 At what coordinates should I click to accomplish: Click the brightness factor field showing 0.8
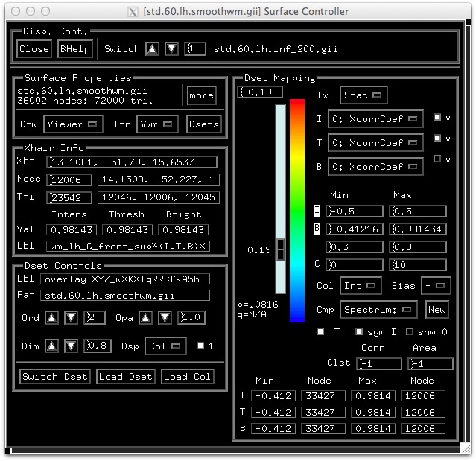418,247
